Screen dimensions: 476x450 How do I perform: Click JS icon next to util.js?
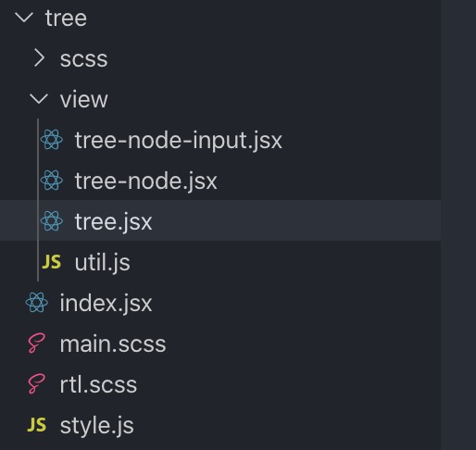[x=52, y=262]
